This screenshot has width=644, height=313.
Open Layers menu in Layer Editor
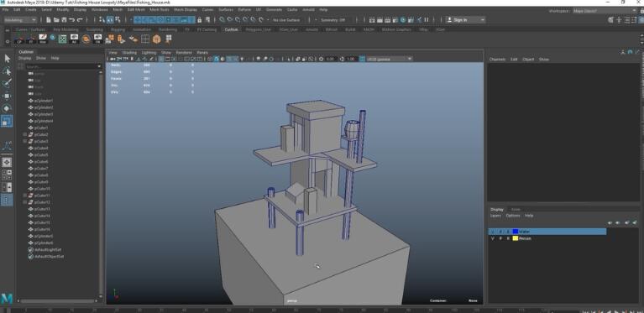click(x=495, y=216)
